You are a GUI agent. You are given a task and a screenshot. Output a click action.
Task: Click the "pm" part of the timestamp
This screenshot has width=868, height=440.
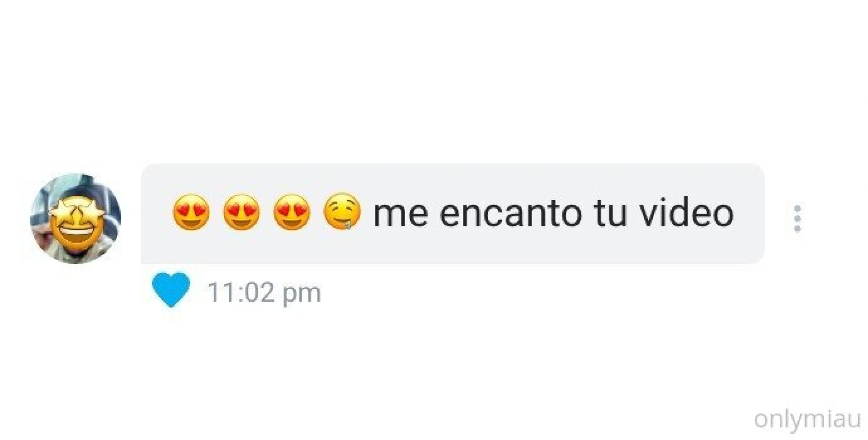[x=302, y=295]
